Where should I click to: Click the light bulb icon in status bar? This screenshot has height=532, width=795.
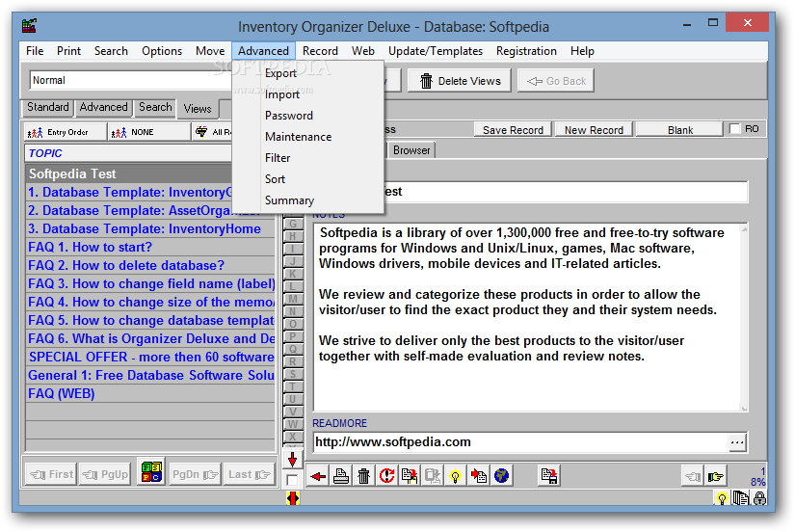[x=722, y=498]
